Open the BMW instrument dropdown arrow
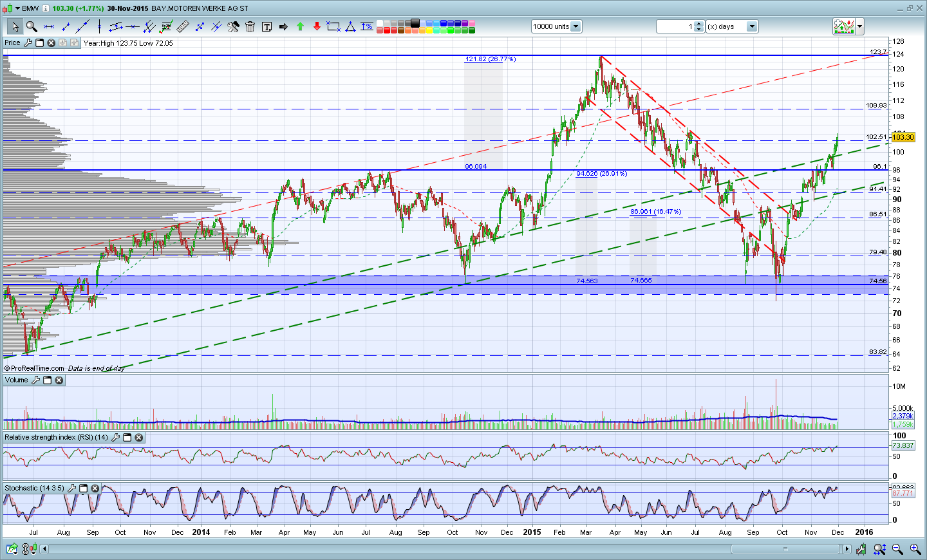Image resolution: width=927 pixels, height=560 pixels. point(17,8)
